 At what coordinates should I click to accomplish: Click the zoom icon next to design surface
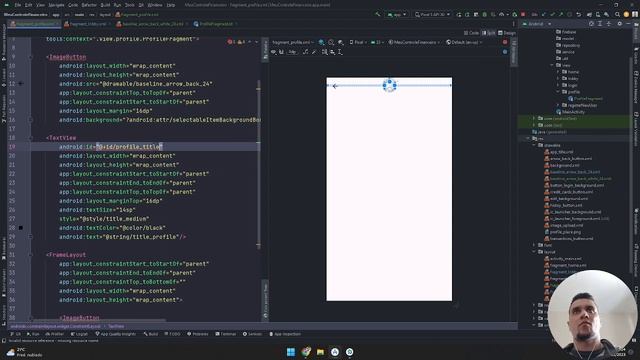coord(331,42)
